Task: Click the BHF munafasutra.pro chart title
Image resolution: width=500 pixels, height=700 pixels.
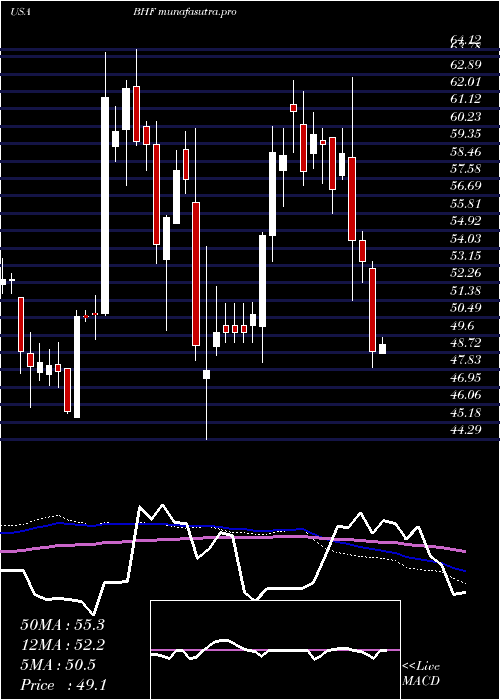Action: (184, 12)
